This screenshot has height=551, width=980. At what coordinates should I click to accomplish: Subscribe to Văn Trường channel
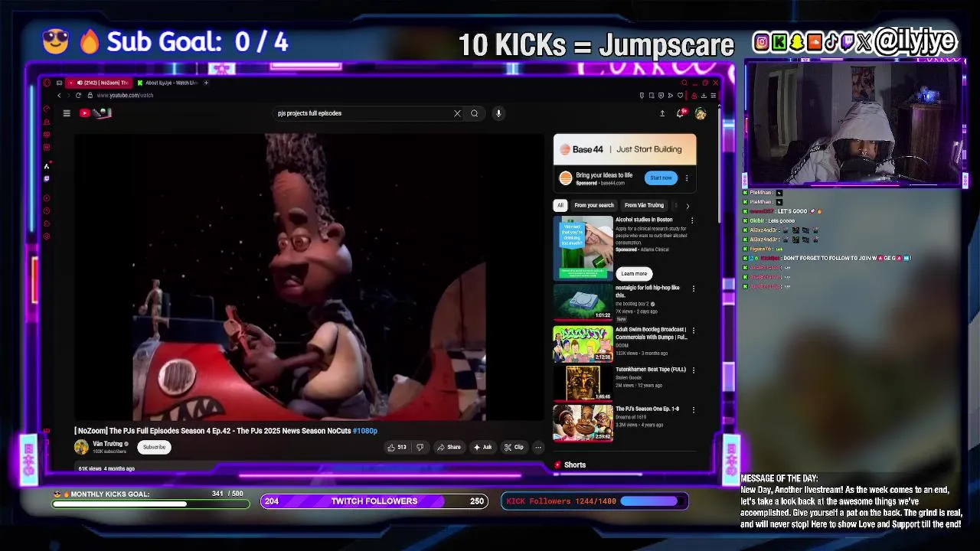pyautogui.click(x=154, y=447)
